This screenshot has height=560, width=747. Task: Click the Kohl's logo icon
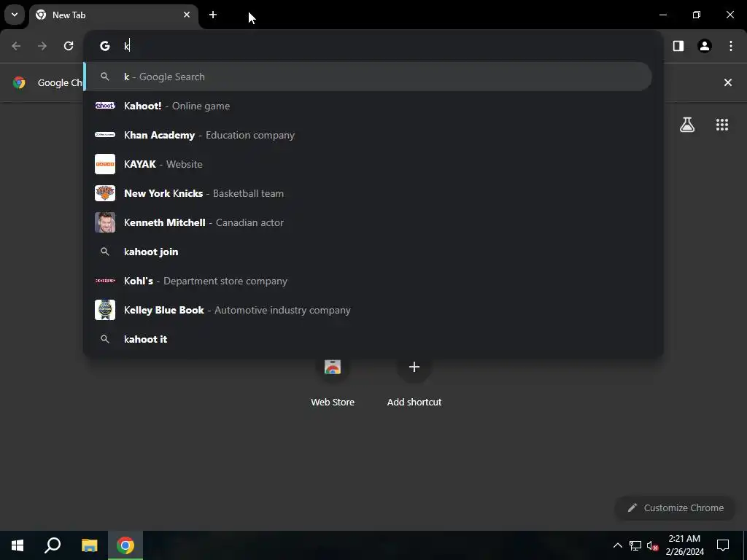pyautogui.click(x=105, y=281)
